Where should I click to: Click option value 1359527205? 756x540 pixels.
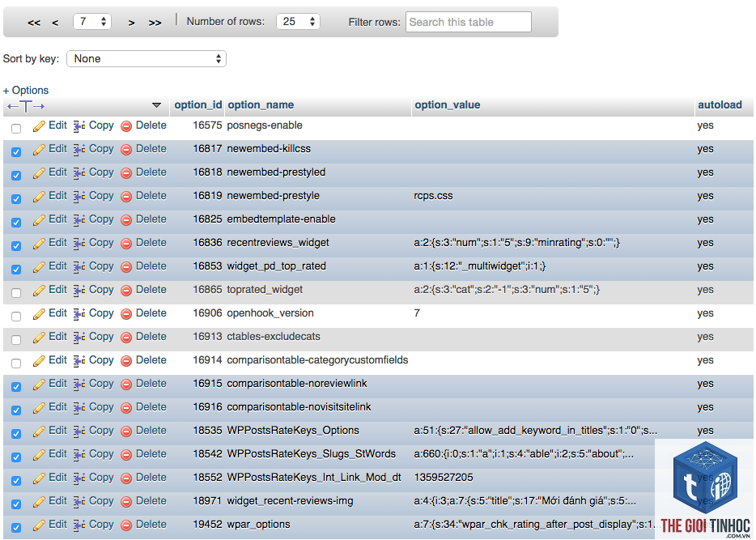[444, 478]
